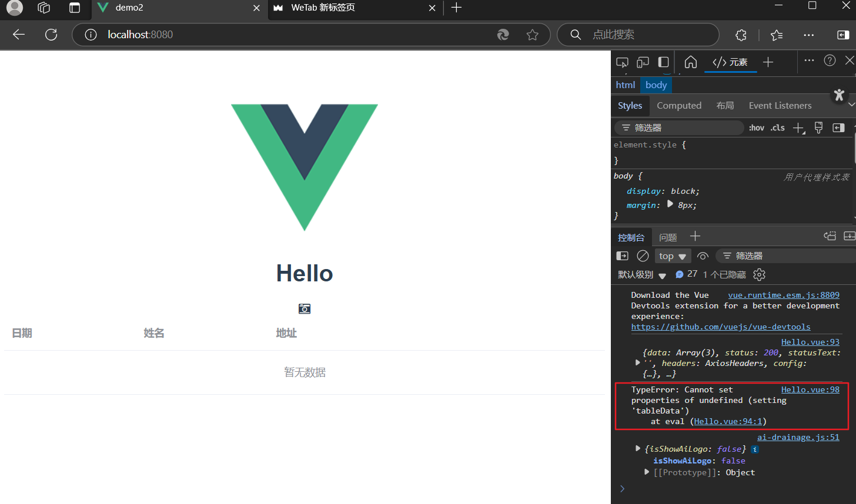Open DevTools help with the question mark icon
856x504 pixels.
[830, 61]
